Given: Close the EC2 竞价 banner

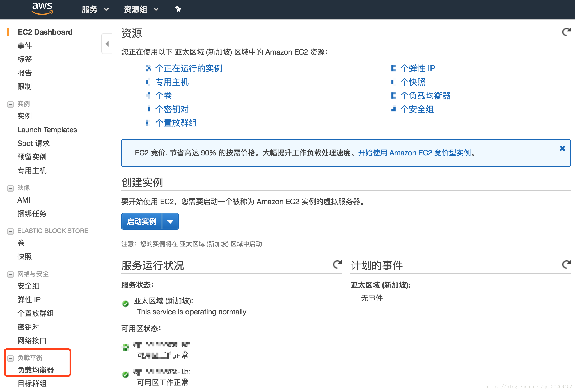Looking at the screenshot, I should pos(562,148).
